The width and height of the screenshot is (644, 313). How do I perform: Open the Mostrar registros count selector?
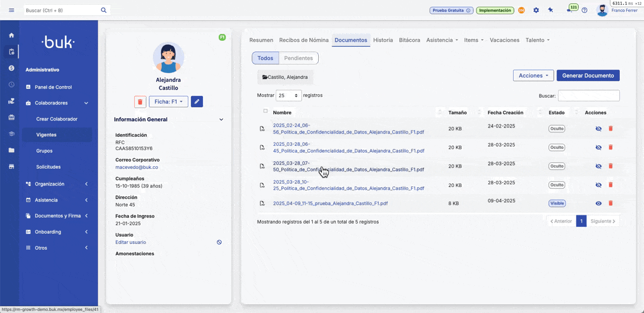pos(288,95)
